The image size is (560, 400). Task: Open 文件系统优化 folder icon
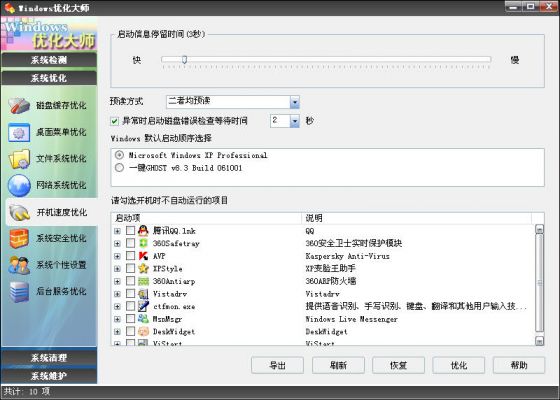tap(19, 159)
